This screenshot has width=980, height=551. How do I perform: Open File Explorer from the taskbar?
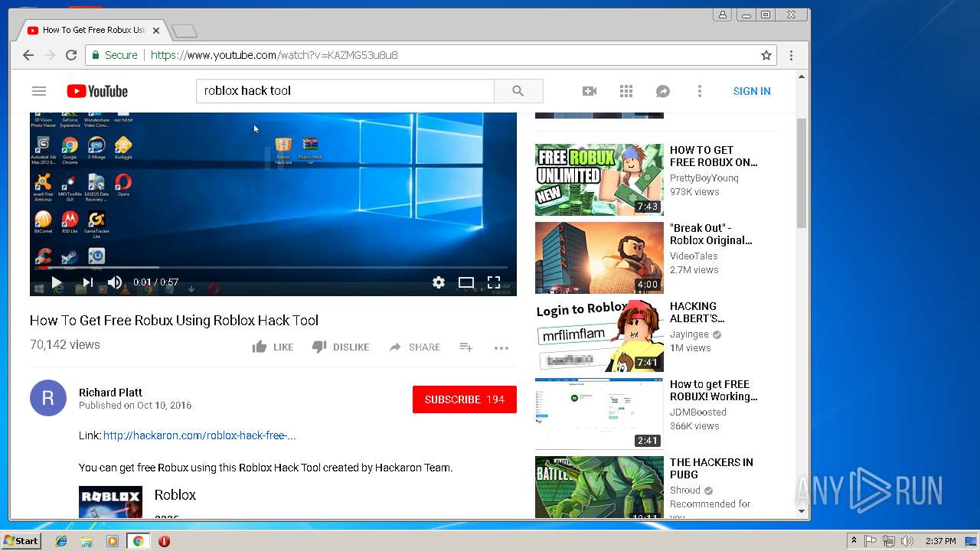pos(87,541)
